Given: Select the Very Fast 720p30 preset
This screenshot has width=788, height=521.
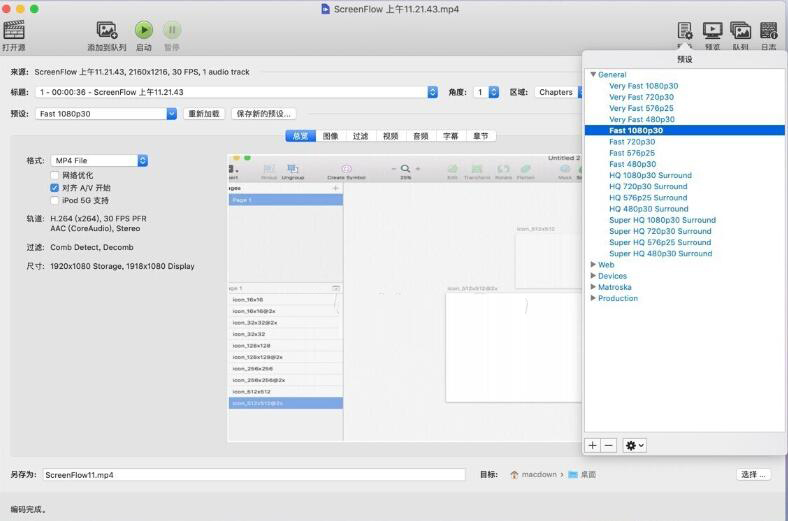Looking at the screenshot, I should [641, 97].
